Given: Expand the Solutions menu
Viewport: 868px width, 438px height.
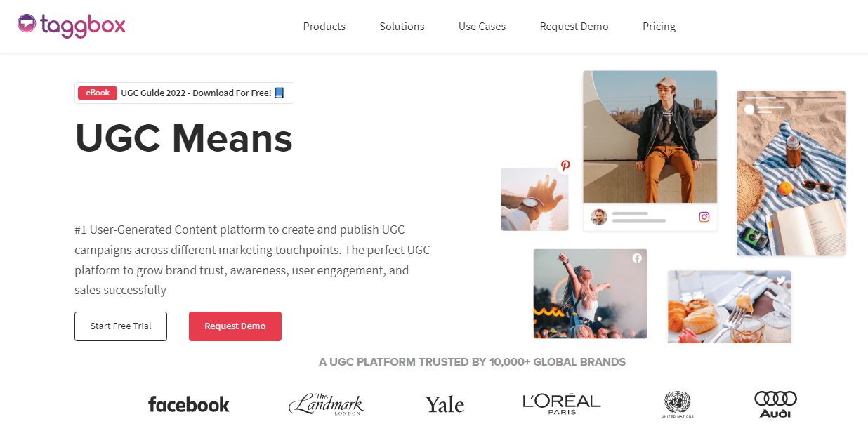Looking at the screenshot, I should pos(402,27).
